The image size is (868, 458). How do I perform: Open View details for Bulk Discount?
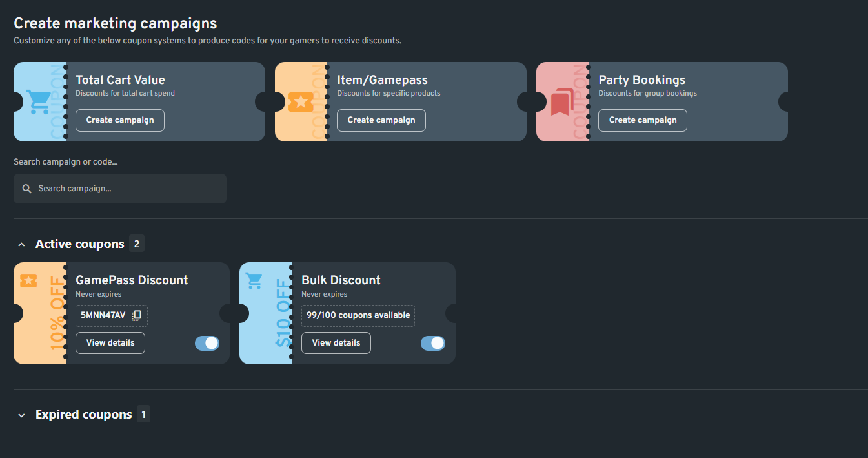[336, 343]
